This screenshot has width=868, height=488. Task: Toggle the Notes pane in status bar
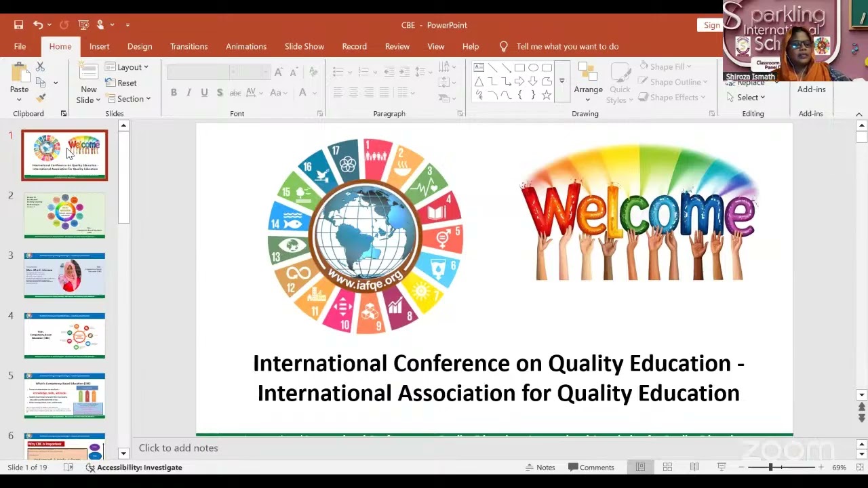click(540, 467)
